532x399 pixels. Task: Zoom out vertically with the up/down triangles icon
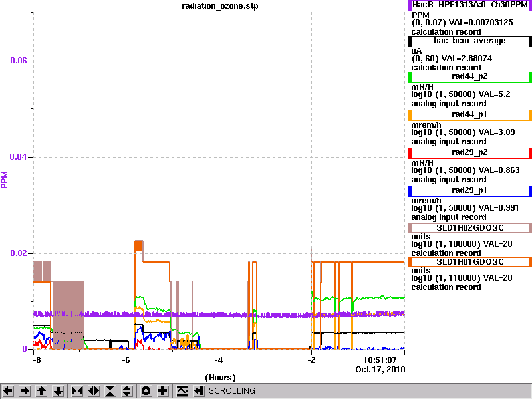pyautogui.click(x=127, y=391)
